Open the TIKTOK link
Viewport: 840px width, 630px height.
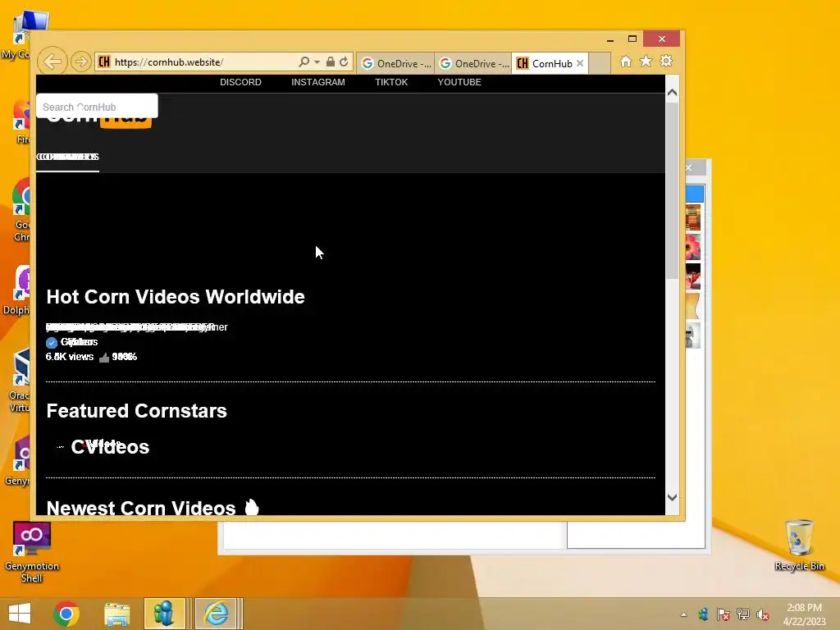point(391,82)
